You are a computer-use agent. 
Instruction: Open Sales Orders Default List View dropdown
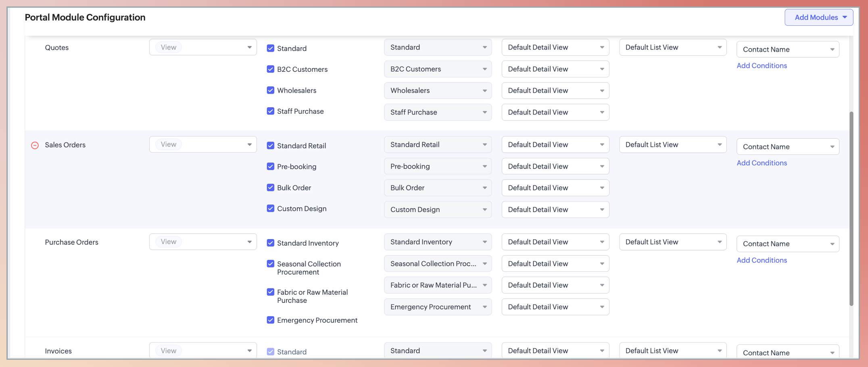click(672, 145)
